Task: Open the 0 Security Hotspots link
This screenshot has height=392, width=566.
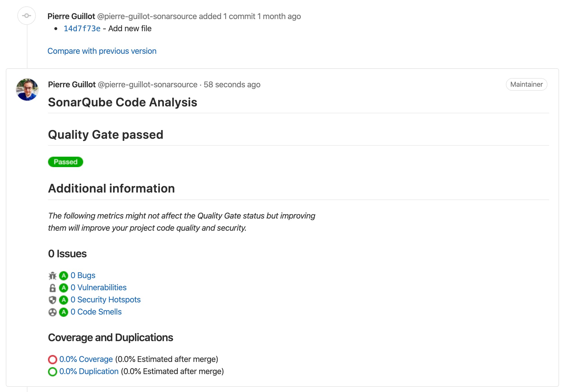Action: click(106, 300)
